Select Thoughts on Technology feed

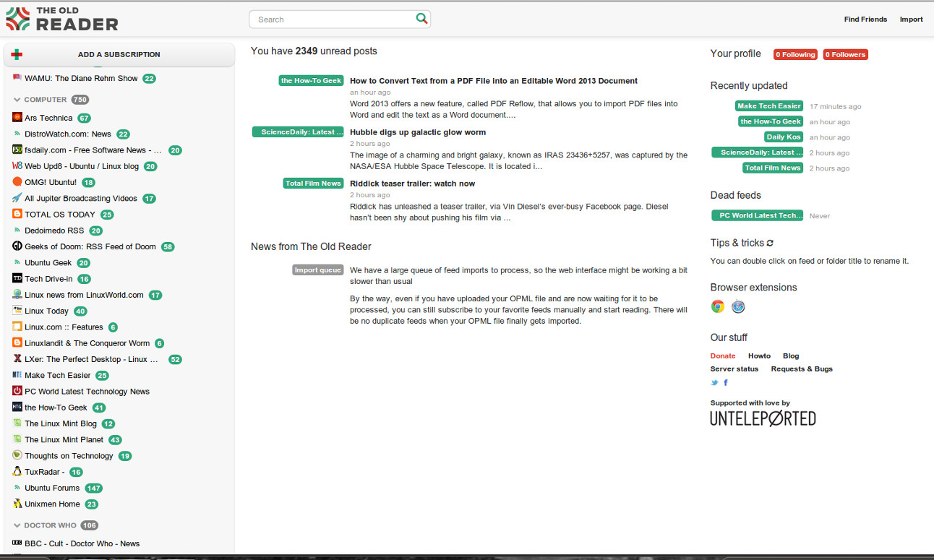(x=69, y=456)
